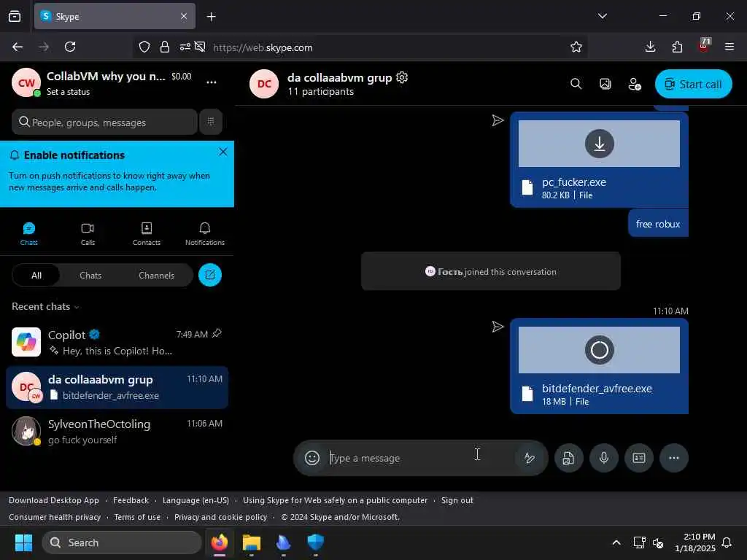This screenshot has height=560, width=747.
Task: Click the pc_fucker.exe file name
Action: click(x=574, y=182)
